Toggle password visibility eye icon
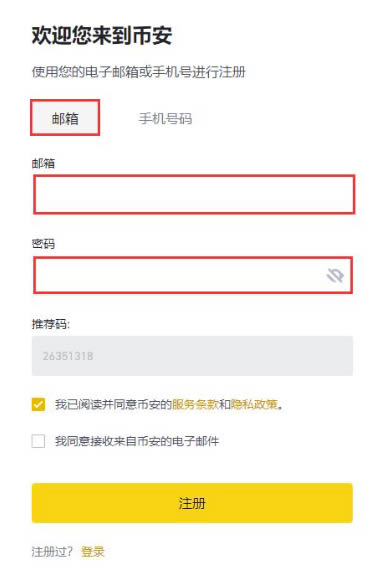383x573 pixels. point(335,275)
